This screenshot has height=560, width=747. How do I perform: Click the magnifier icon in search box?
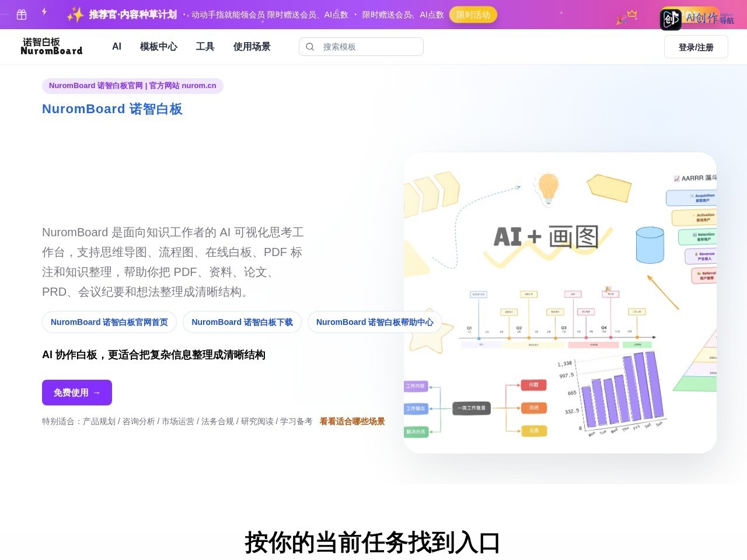point(310,47)
